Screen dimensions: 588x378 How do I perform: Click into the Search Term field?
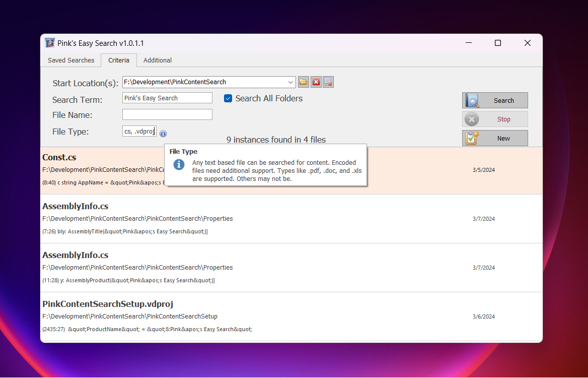167,98
